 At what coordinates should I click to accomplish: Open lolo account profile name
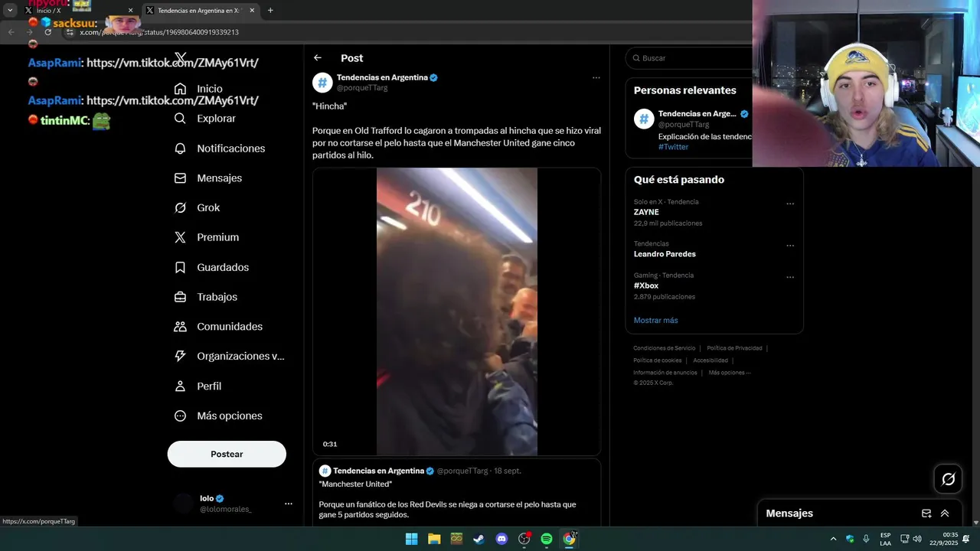[207, 498]
